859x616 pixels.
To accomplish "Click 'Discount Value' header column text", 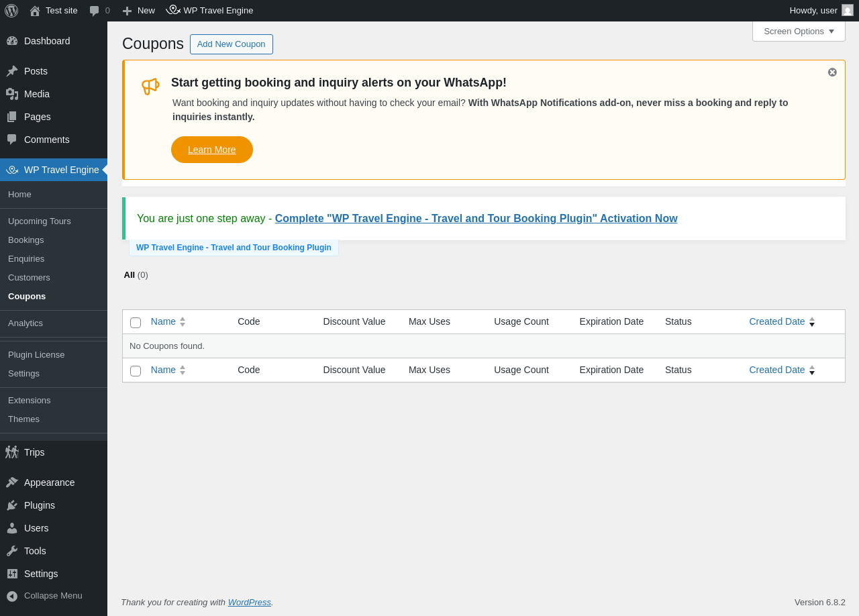I will tap(354, 321).
